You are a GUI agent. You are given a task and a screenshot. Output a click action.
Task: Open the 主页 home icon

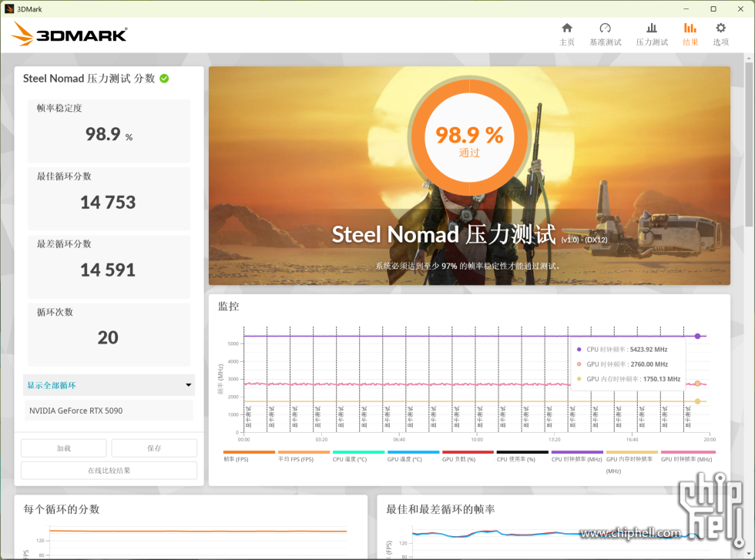click(567, 28)
